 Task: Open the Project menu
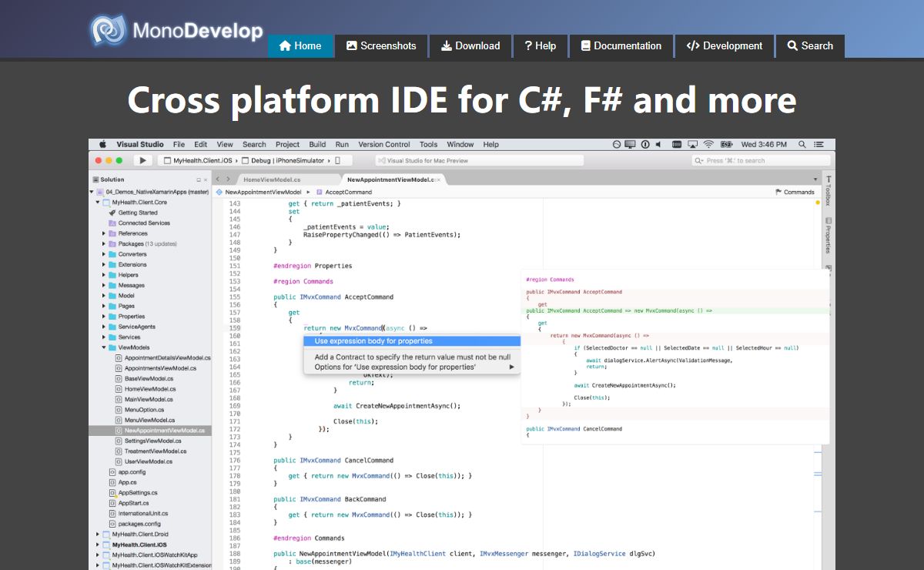287,144
